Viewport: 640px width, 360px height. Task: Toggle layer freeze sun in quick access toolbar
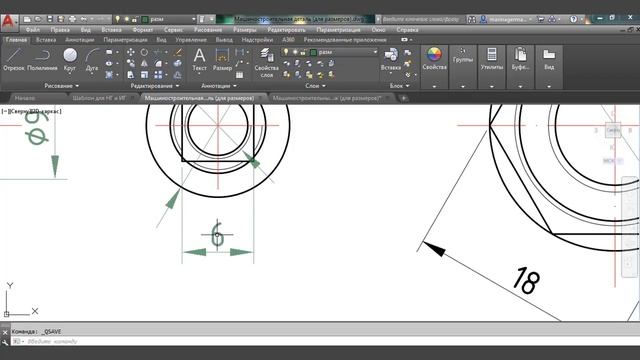[127, 19]
